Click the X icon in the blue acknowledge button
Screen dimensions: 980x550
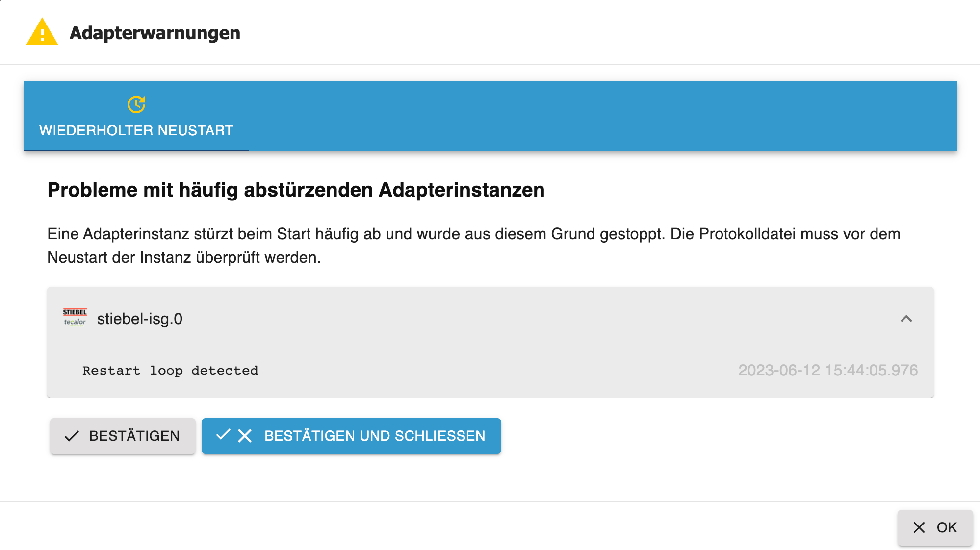click(x=245, y=436)
